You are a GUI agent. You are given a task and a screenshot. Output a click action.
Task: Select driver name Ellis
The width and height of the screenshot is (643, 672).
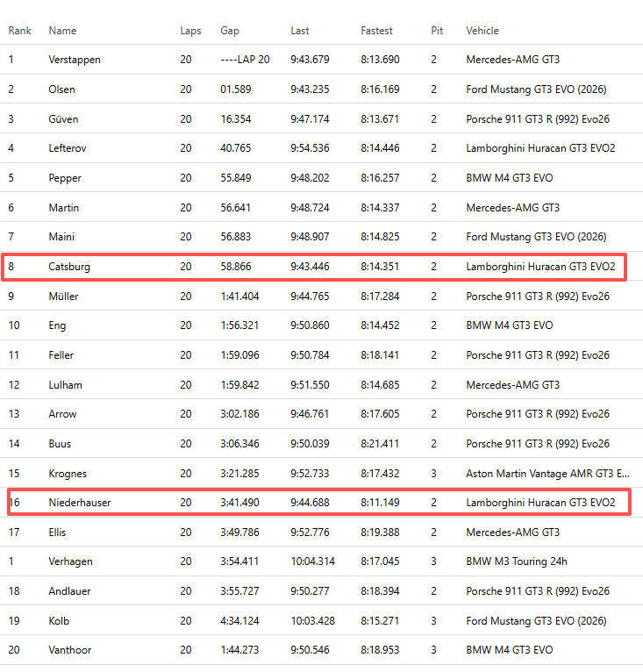click(57, 533)
